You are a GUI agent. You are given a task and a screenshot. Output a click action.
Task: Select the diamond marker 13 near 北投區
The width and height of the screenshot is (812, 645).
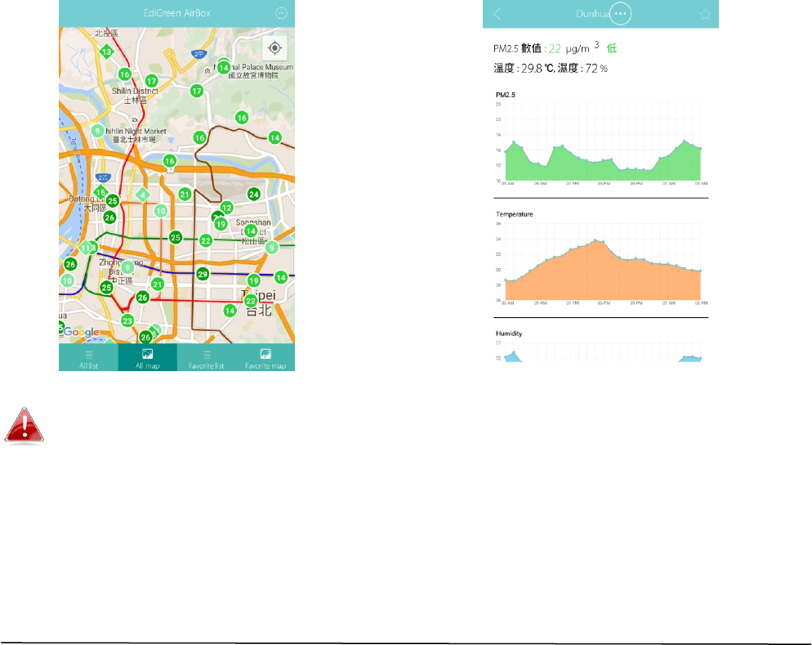[107, 52]
